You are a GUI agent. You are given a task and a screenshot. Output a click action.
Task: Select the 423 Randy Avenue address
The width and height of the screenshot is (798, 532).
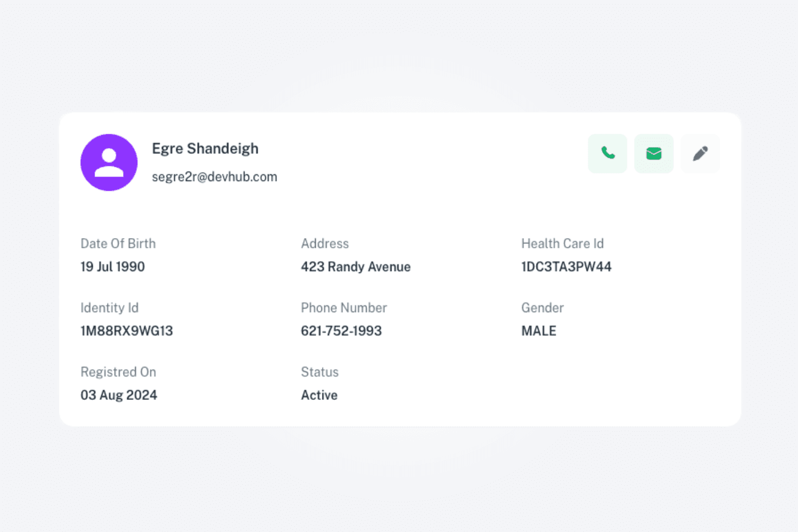356,267
